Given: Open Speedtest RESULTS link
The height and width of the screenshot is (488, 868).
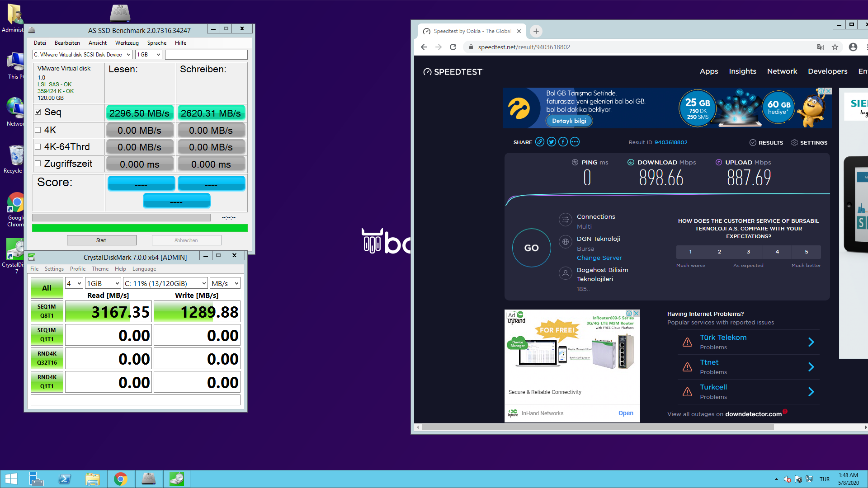Looking at the screenshot, I should [x=766, y=142].
